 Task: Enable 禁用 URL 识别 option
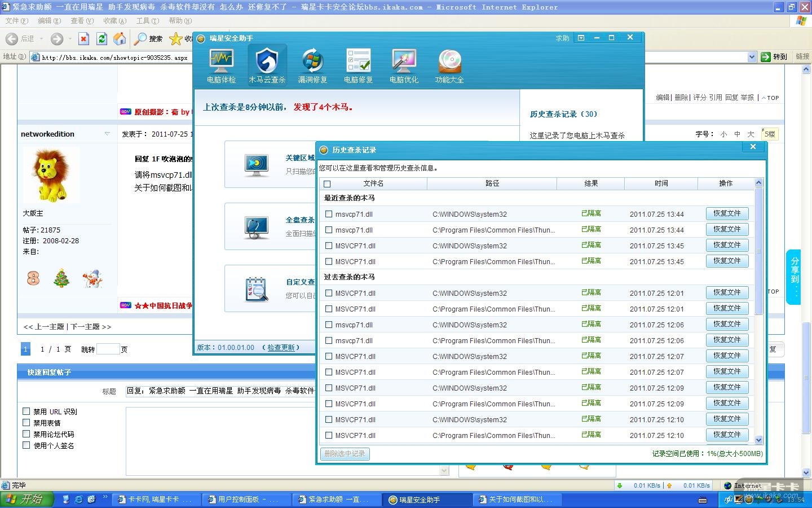pos(26,411)
